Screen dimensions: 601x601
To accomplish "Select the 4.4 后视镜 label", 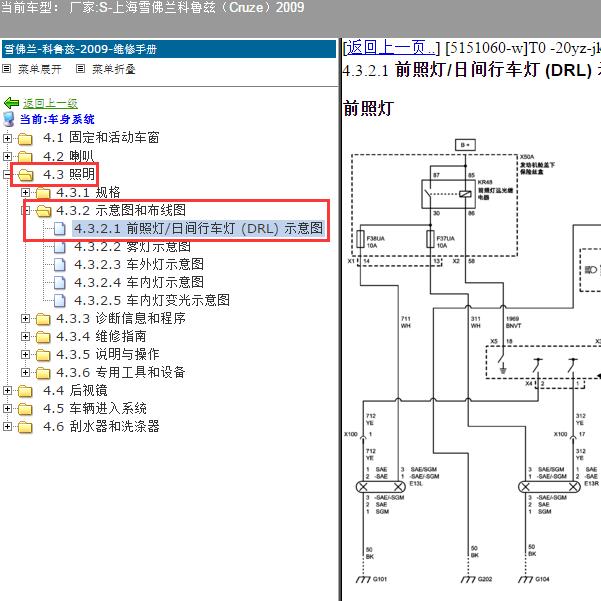I will 75,391.
